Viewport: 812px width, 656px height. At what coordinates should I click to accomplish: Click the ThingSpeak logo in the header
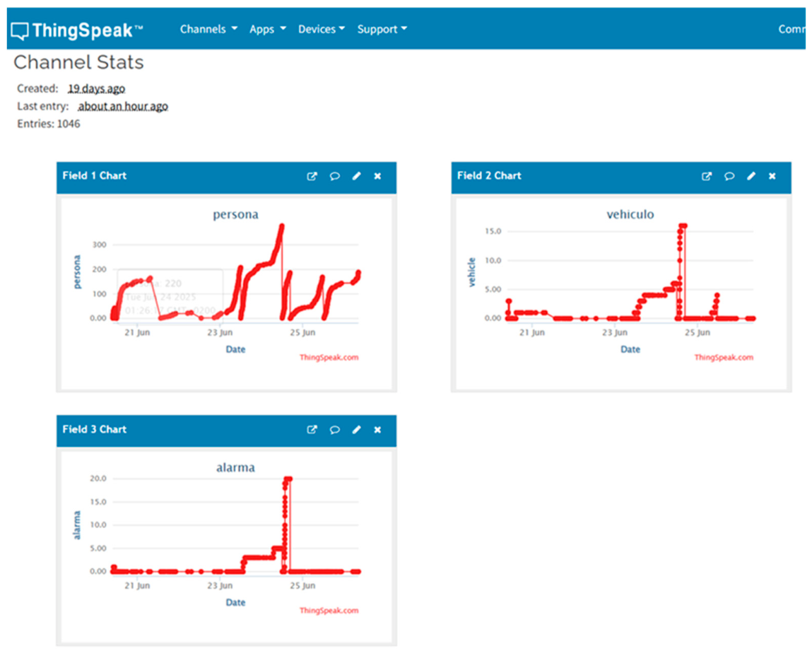pyautogui.click(x=76, y=30)
